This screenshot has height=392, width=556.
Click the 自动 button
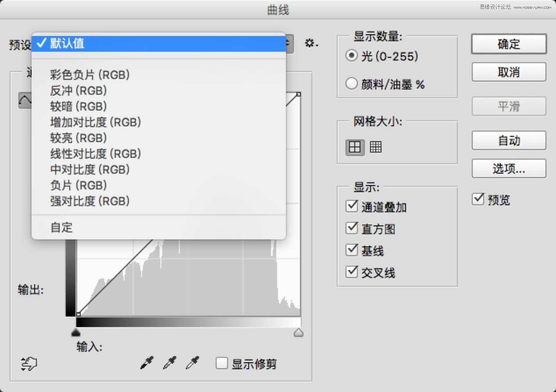pos(509,141)
